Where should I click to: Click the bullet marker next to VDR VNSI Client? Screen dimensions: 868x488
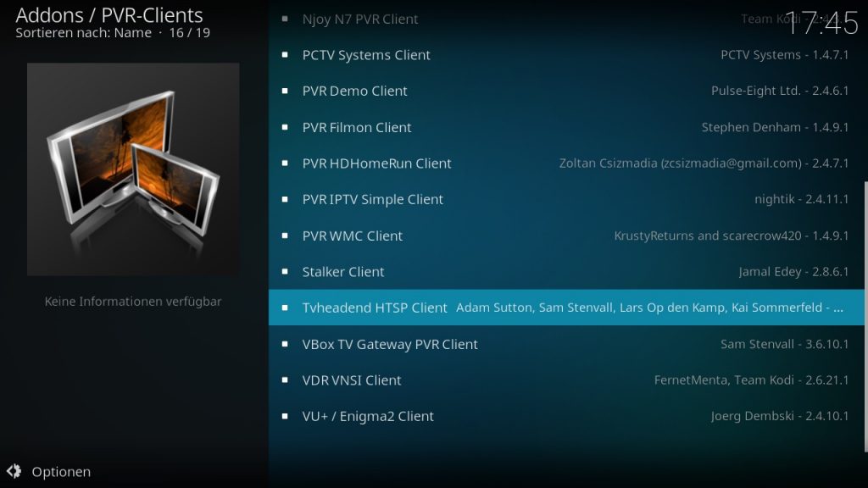[285, 380]
